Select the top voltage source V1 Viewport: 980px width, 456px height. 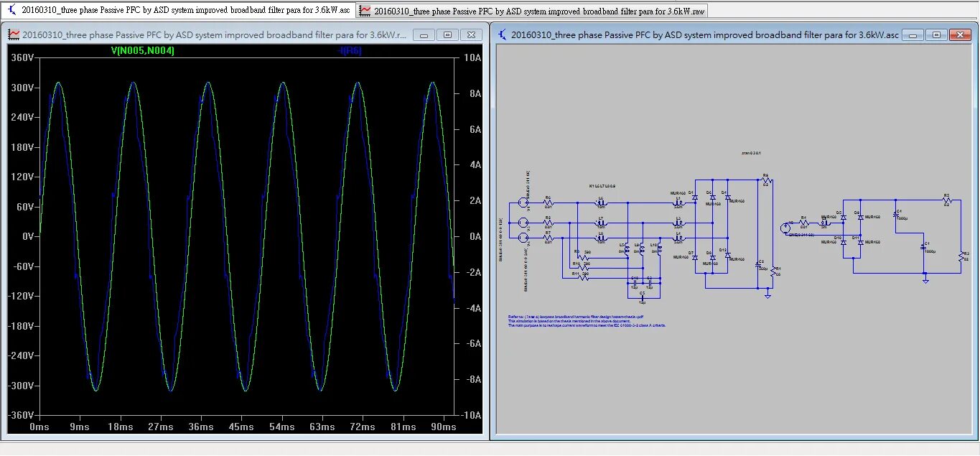pyautogui.click(x=523, y=203)
